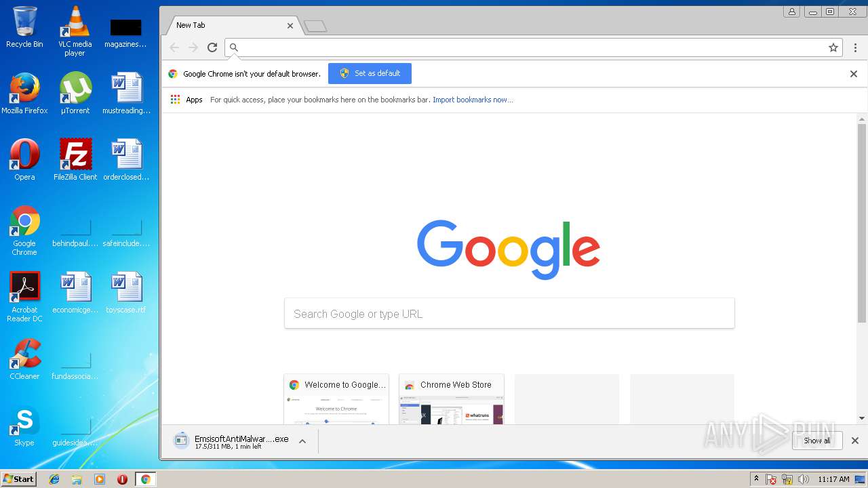Open volume control in system tray

[x=804, y=479]
